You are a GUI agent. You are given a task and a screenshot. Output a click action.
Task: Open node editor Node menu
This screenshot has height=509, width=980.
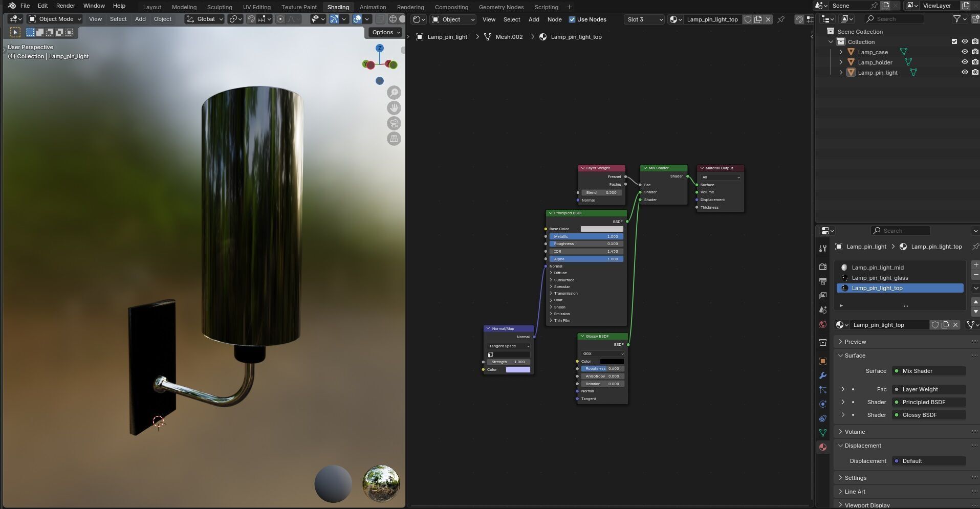[554, 19]
